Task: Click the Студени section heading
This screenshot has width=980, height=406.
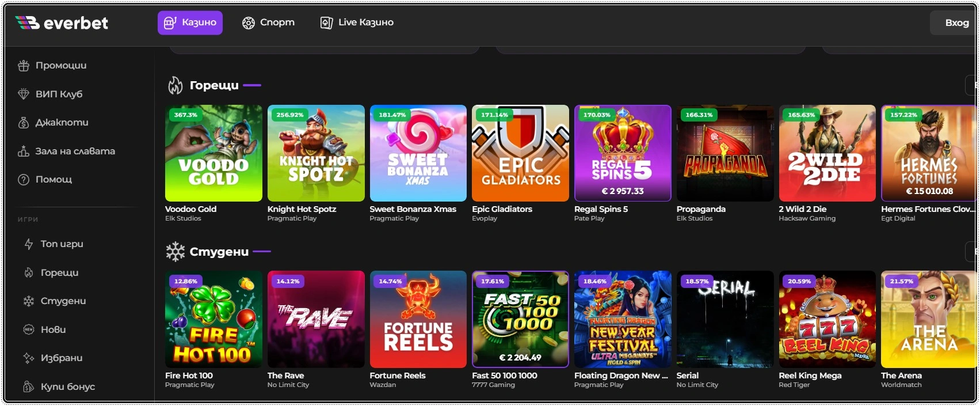Action: 219,252
